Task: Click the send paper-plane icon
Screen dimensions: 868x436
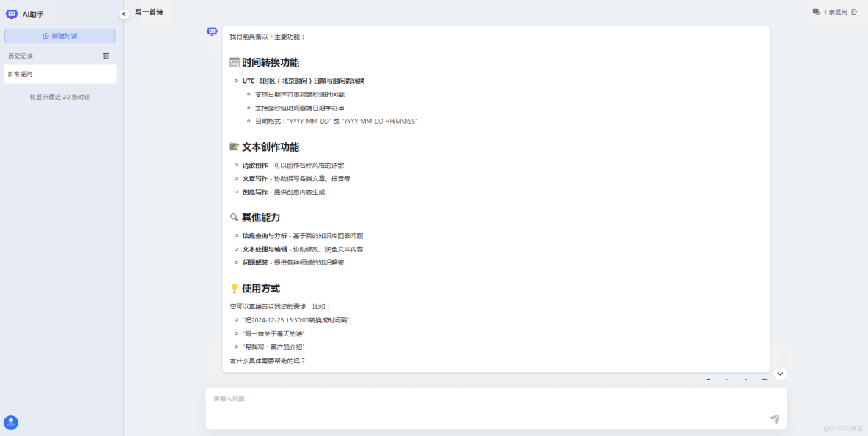Action: point(774,418)
